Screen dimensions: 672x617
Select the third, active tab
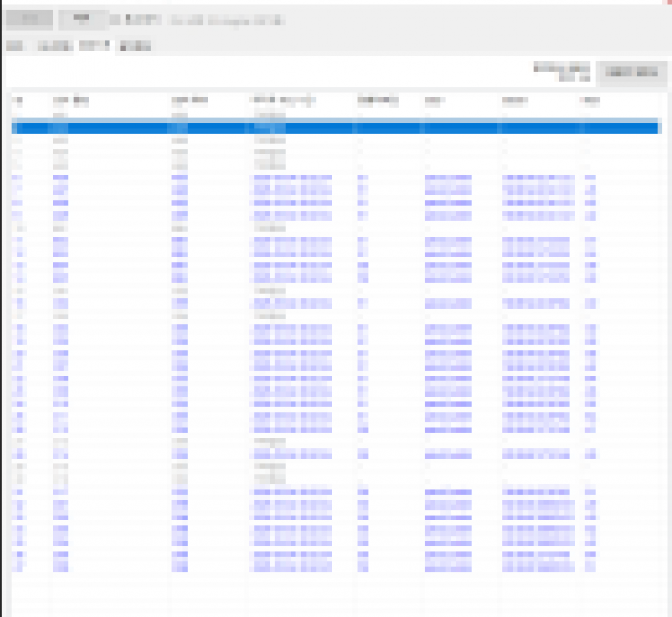click(95, 45)
